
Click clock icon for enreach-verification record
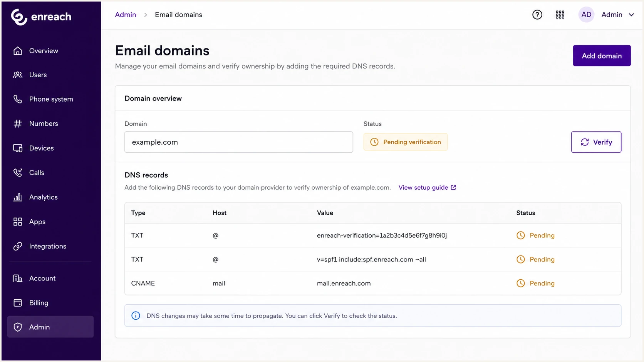[x=521, y=235]
